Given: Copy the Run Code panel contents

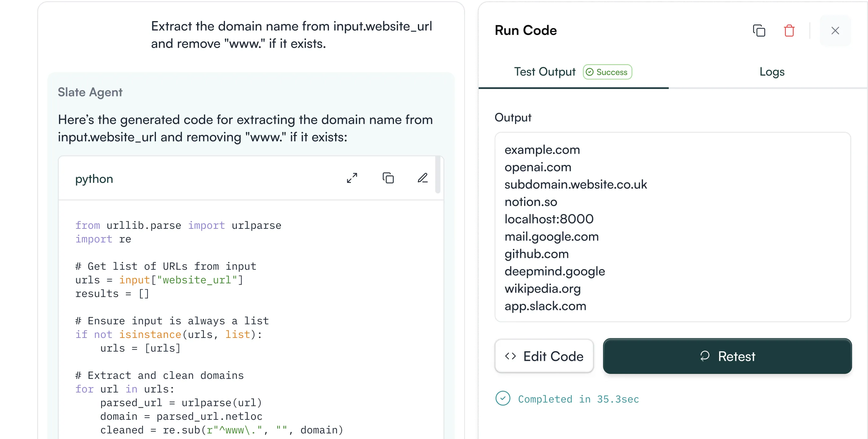Looking at the screenshot, I should click(x=759, y=30).
